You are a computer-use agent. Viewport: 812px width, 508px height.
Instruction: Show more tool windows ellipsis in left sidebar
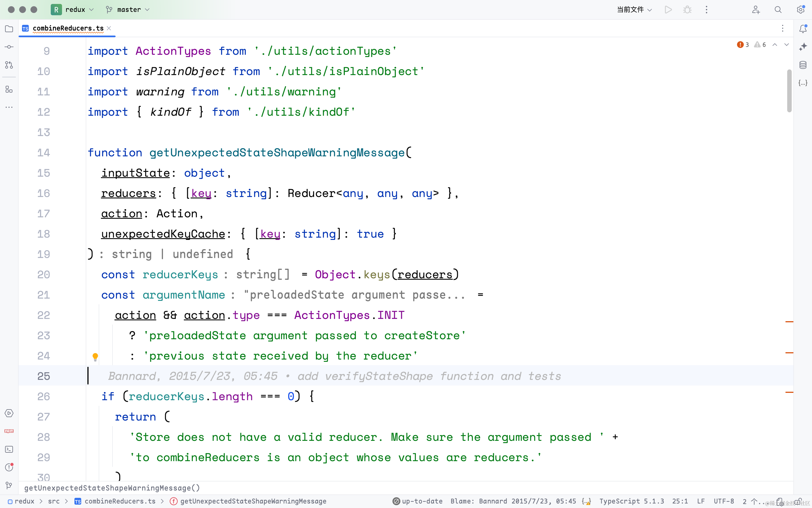(x=9, y=108)
